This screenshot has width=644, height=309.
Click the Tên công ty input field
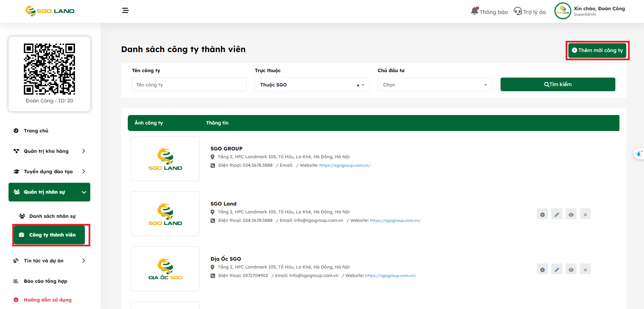pos(189,85)
